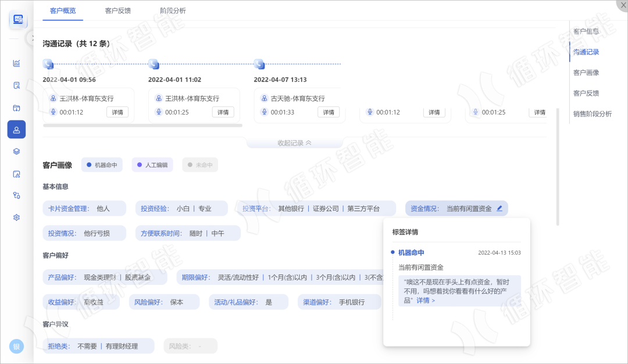
Task: Select the 产品偏好 tag
Action: click(x=105, y=277)
